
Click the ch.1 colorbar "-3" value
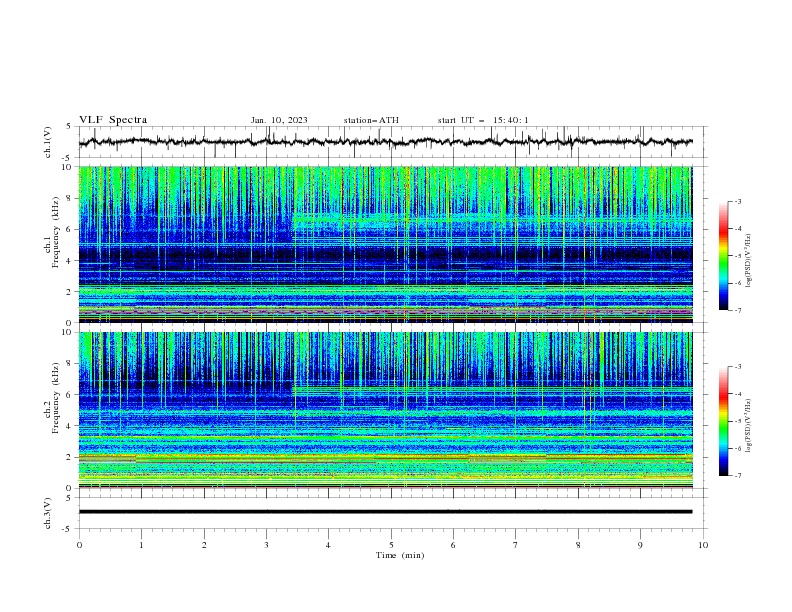pyautogui.click(x=738, y=201)
